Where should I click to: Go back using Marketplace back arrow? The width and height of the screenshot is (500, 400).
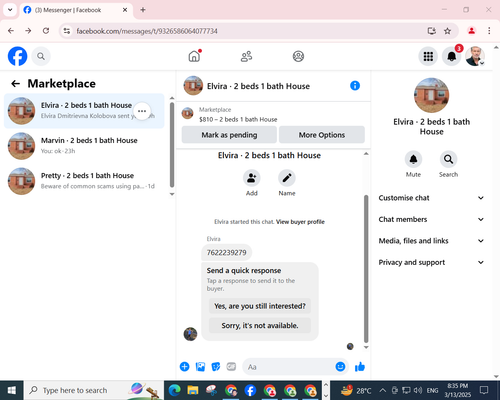pyautogui.click(x=16, y=83)
